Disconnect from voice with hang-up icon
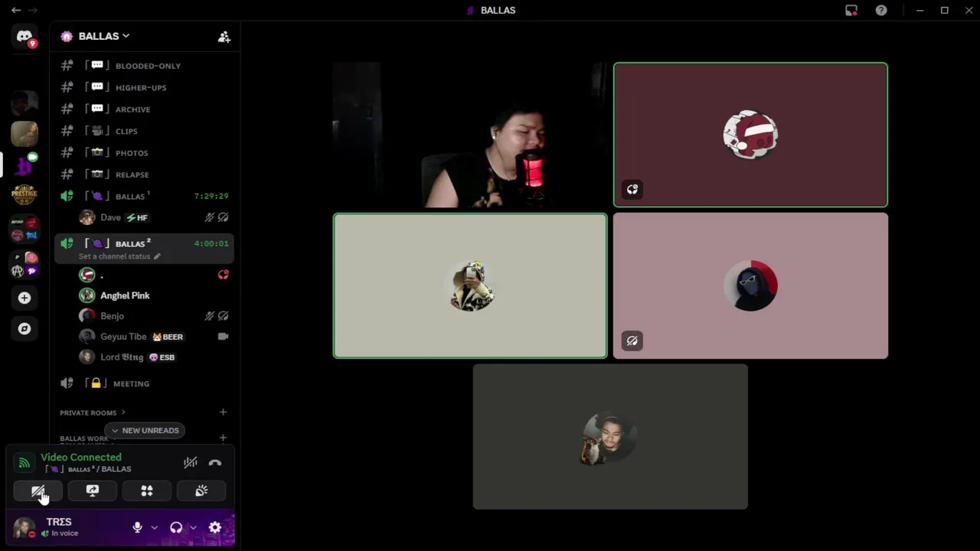This screenshot has height=551, width=980. coord(215,462)
